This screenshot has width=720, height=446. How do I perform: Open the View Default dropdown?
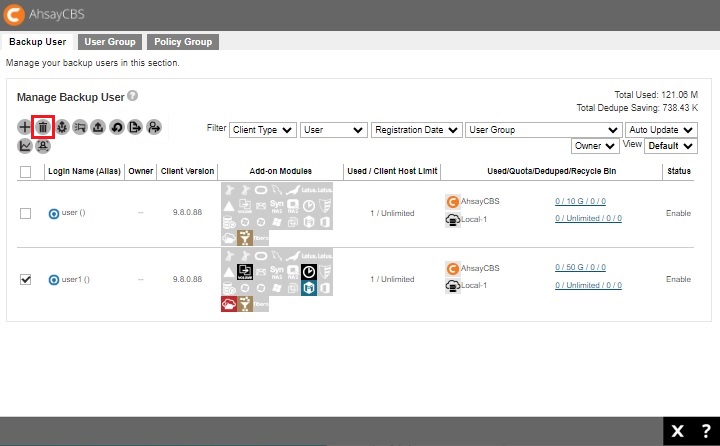coord(670,146)
